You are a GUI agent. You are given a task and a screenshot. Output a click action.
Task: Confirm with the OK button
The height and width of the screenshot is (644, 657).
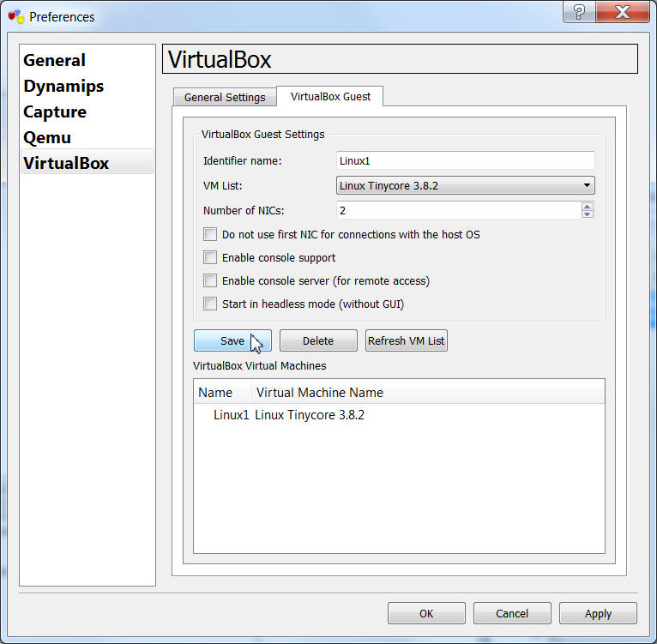coord(426,613)
